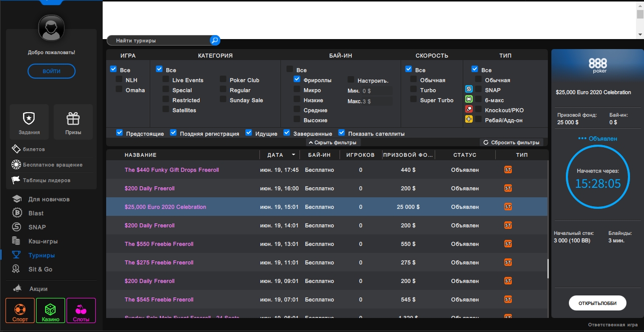This screenshot has width=644, height=332.
Task: Click type icon for $440 Funky Gift Drops
Action: (508, 170)
